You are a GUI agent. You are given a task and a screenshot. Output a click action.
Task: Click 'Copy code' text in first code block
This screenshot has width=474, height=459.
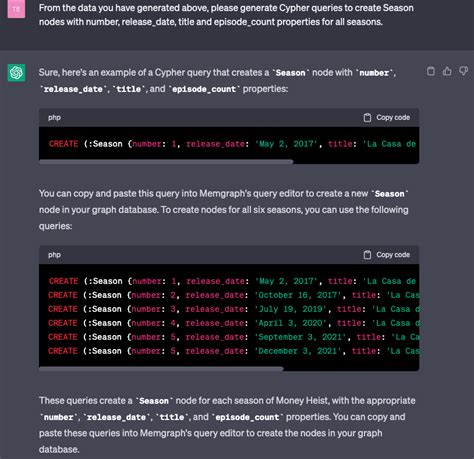point(393,118)
